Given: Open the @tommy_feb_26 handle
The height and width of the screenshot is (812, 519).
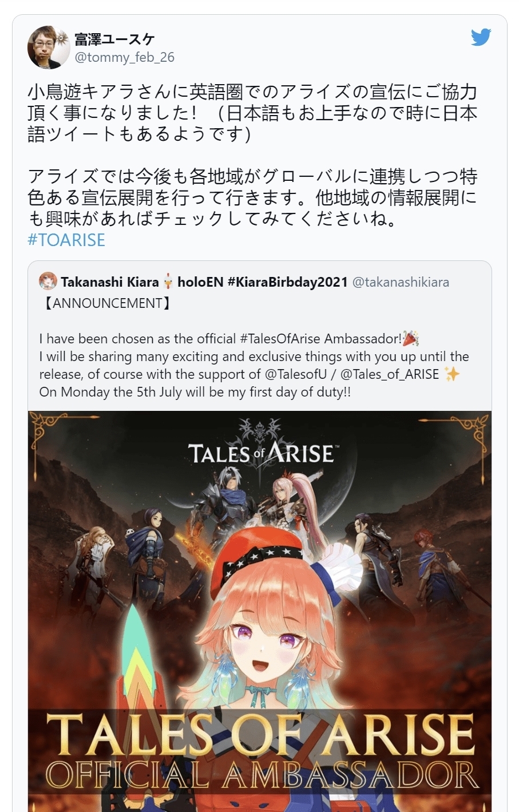Looking at the screenshot, I should 125,57.
